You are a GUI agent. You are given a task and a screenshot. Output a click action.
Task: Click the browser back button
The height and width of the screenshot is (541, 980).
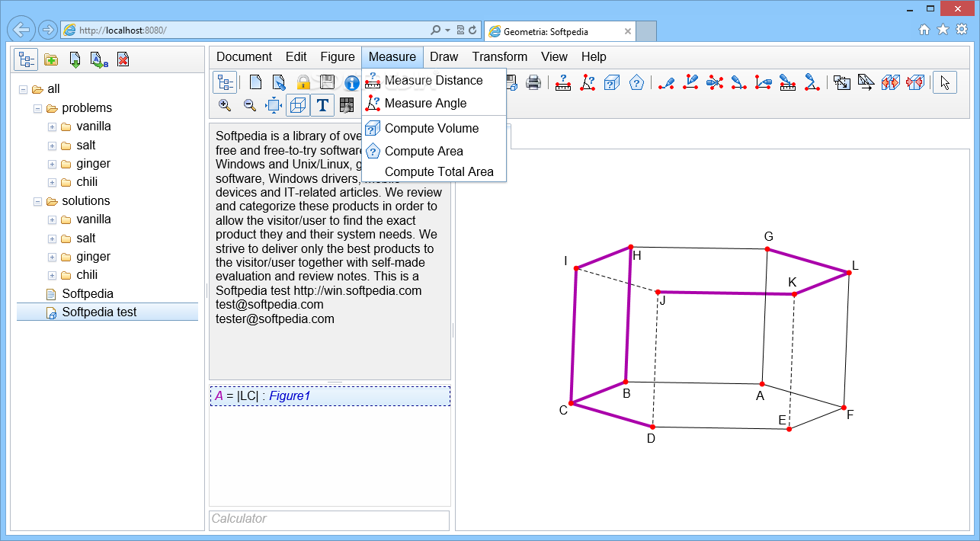coord(22,30)
